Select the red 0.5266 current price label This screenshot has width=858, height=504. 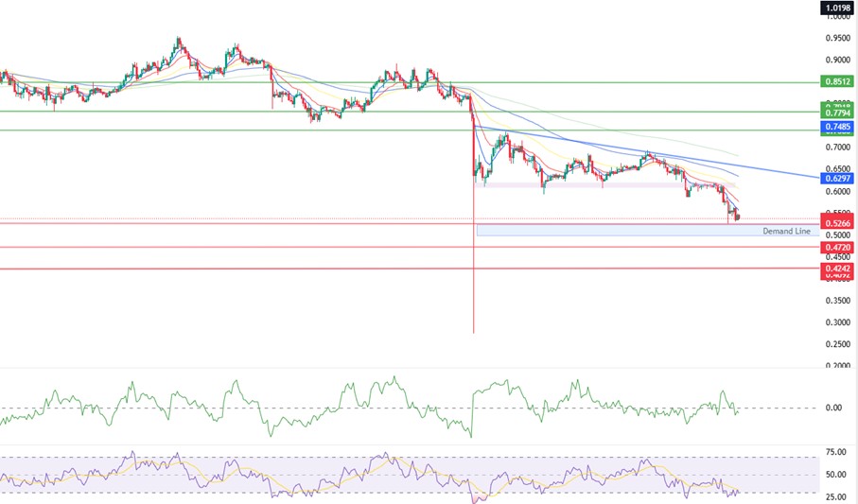pos(837,223)
